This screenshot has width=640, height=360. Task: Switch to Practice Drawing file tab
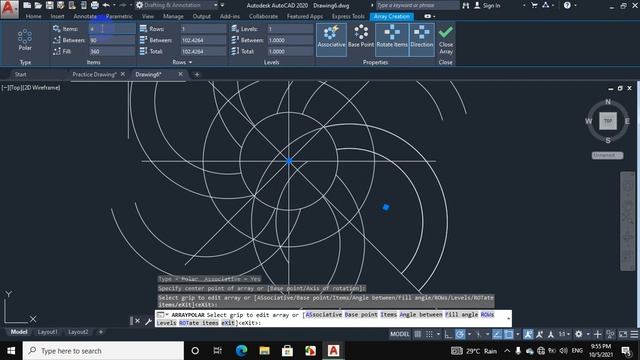point(94,74)
